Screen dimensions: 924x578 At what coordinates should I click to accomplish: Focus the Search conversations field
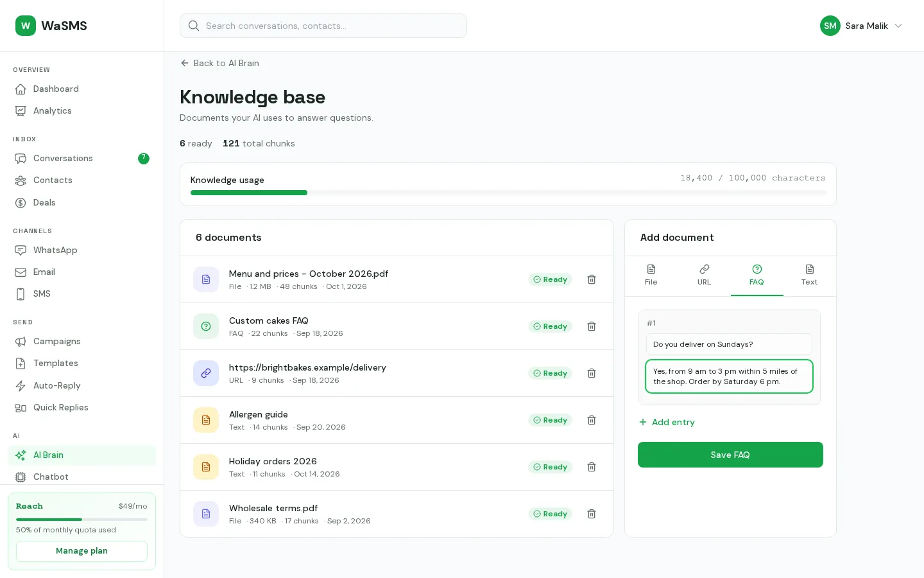pos(323,26)
